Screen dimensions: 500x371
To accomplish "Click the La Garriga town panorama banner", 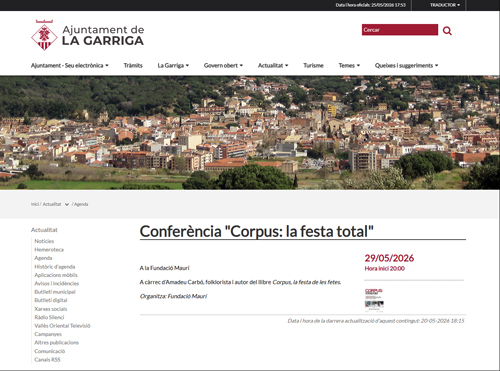I will (x=250, y=133).
